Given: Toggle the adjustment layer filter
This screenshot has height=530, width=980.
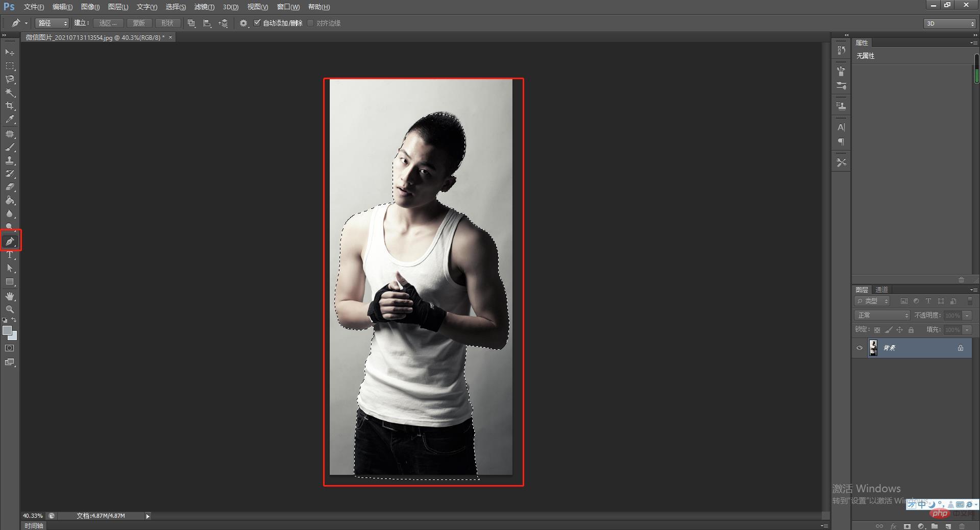Looking at the screenshot, I should pos(916,301).
